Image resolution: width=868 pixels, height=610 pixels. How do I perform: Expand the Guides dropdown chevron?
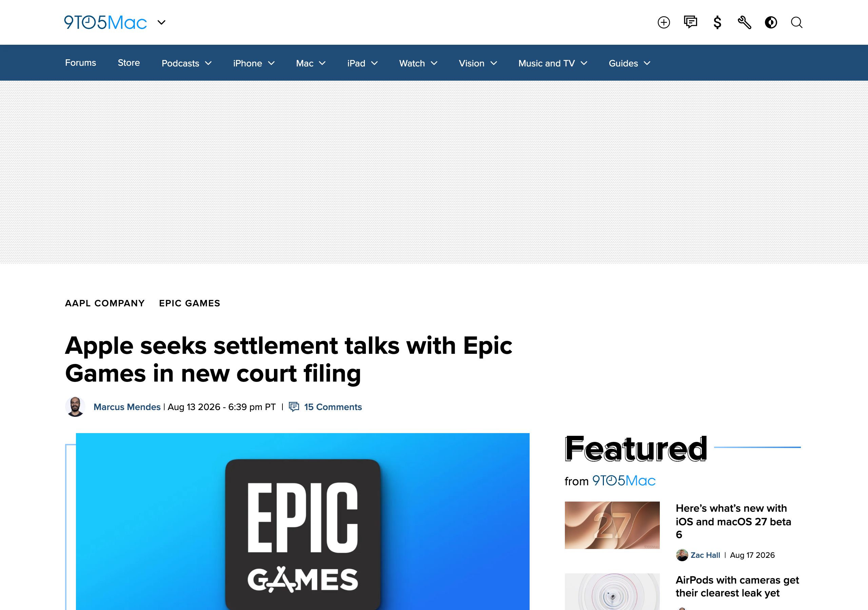(647, 63)
